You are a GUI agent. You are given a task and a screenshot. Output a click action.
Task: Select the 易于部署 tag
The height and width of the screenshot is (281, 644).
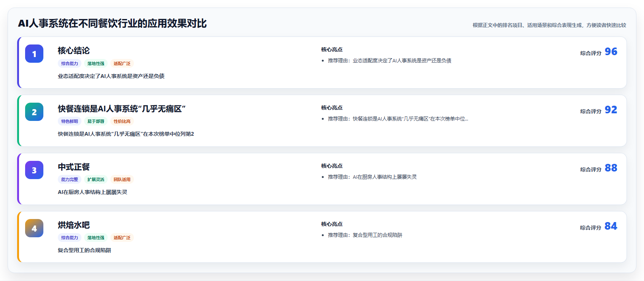coord(96,121)
